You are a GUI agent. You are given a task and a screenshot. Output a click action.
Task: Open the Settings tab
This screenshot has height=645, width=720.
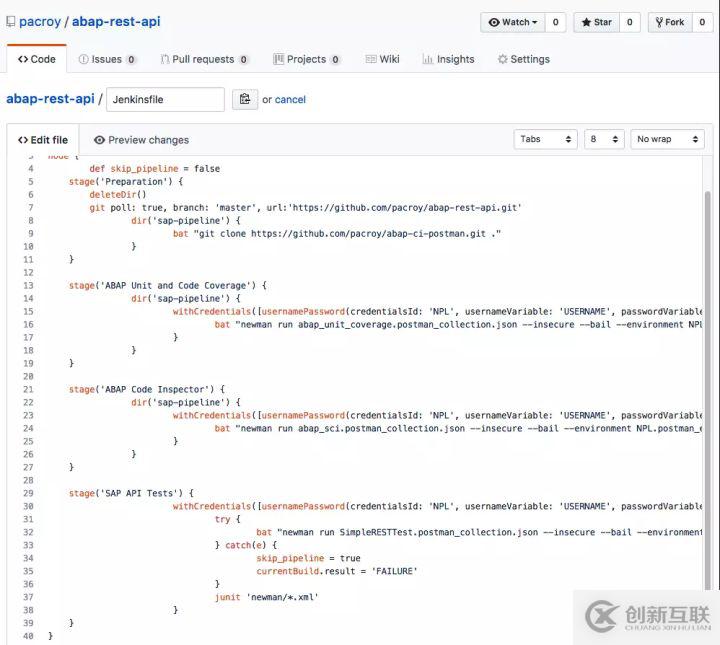[523, 59]
